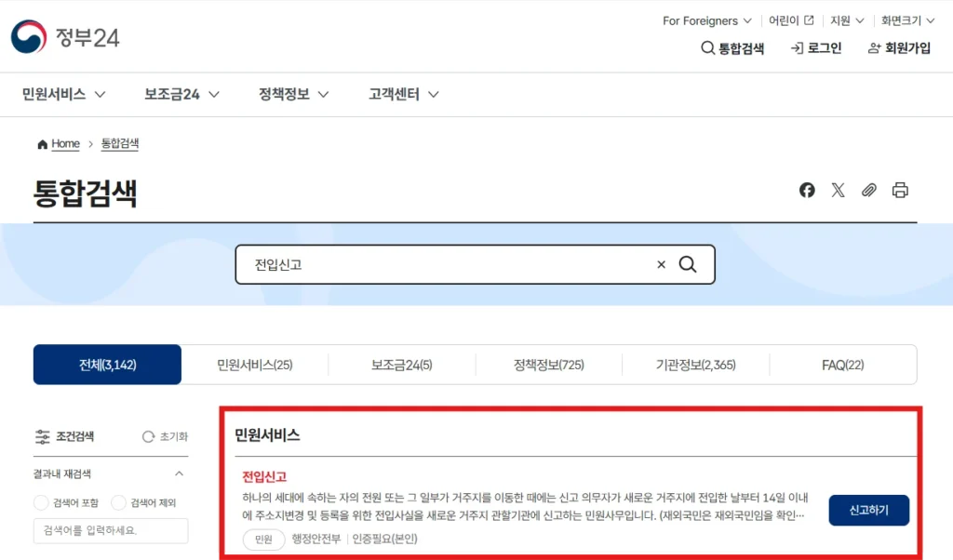953x560 pixels.
Task: Share page via Facebook icon
Action: pyautogui.click(x=807, y=190)
